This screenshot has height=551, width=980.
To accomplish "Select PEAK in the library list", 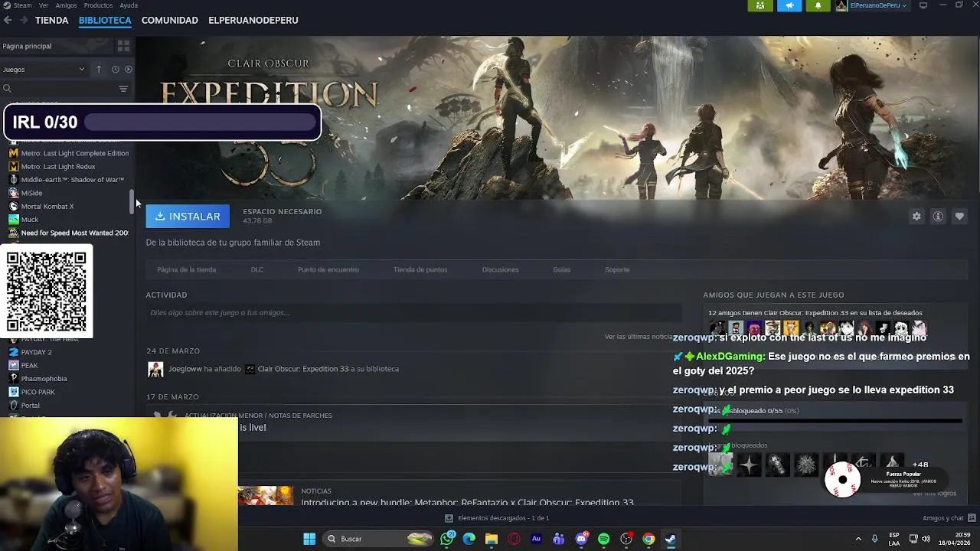I will [x=24, y=366].
